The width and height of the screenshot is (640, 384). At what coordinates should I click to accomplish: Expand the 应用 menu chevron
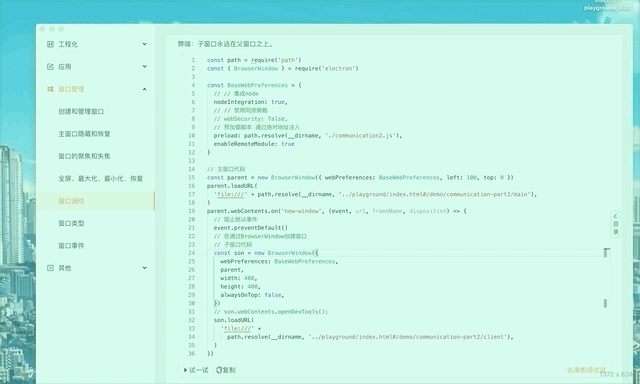(144, 67)
